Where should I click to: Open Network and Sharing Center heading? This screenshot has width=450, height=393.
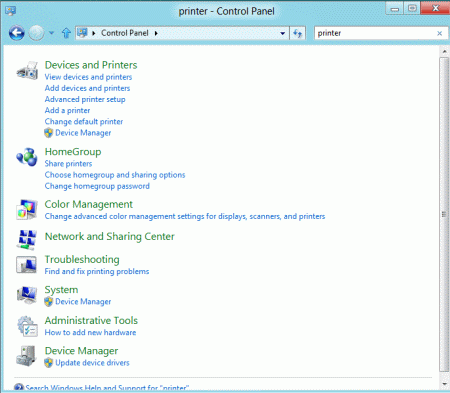pos(110,236)
